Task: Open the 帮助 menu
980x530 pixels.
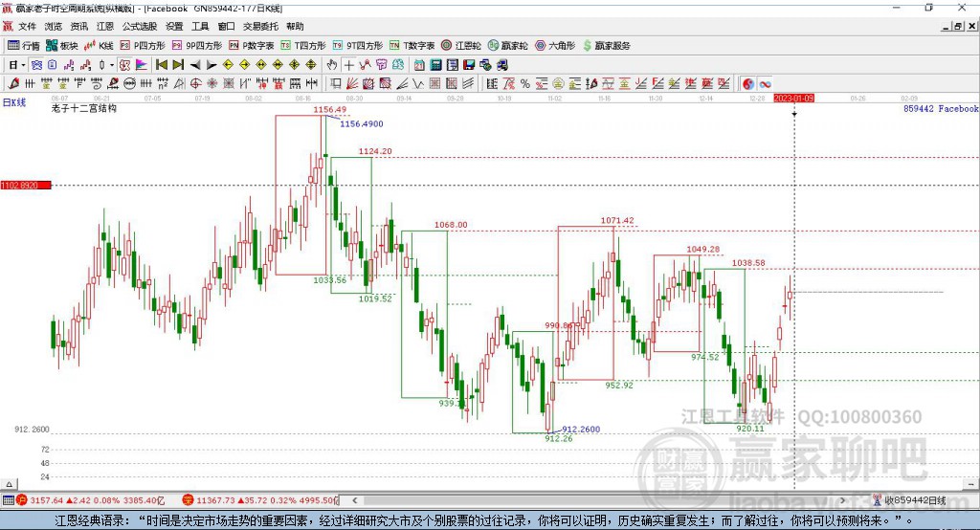Action: point(295,26)
